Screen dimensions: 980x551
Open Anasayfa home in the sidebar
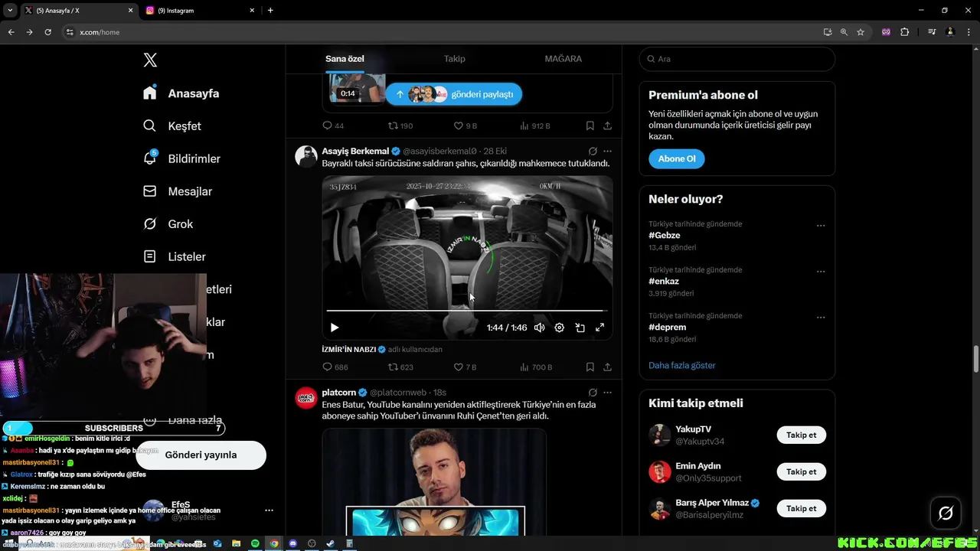pos(181,93)
